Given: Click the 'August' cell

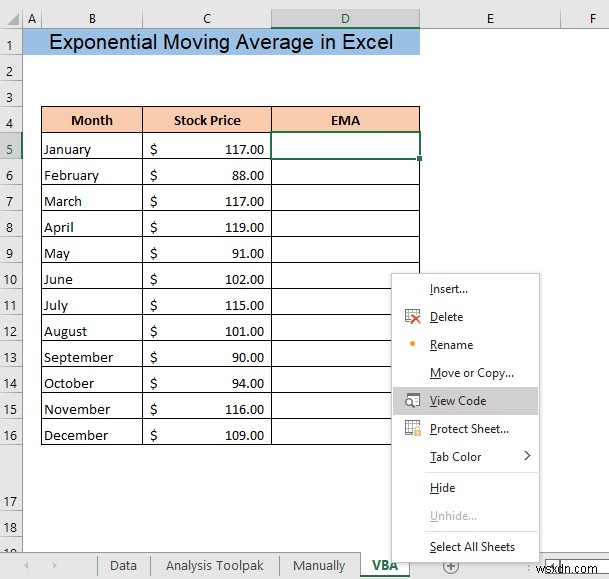Looking at the screenshot, I should pos(92,328).
